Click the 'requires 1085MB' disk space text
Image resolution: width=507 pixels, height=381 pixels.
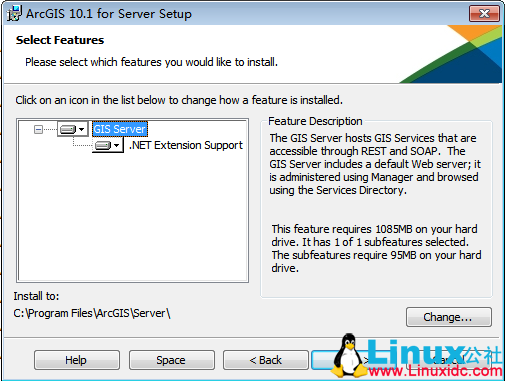coord(376,248)
